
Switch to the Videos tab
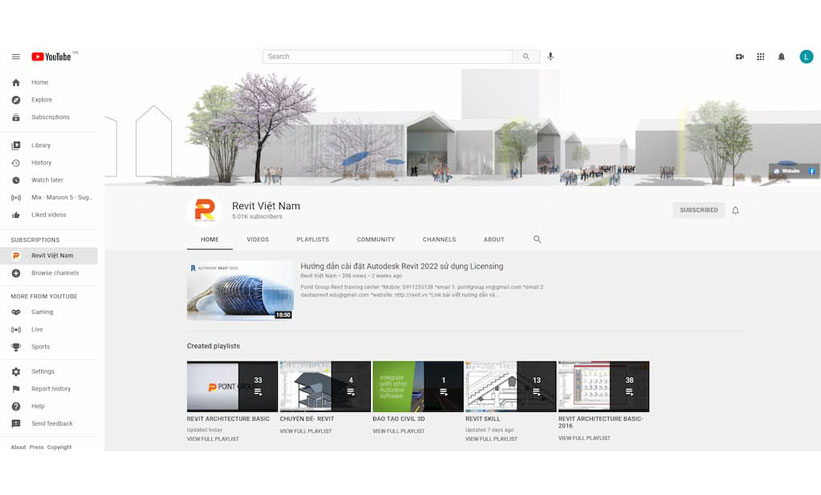(x=258, y=240)
